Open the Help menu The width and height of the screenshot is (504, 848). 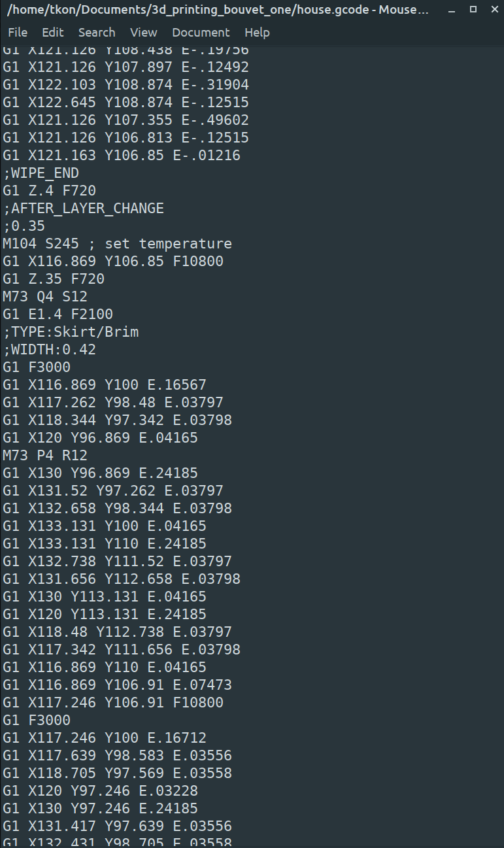coord(257,33)
